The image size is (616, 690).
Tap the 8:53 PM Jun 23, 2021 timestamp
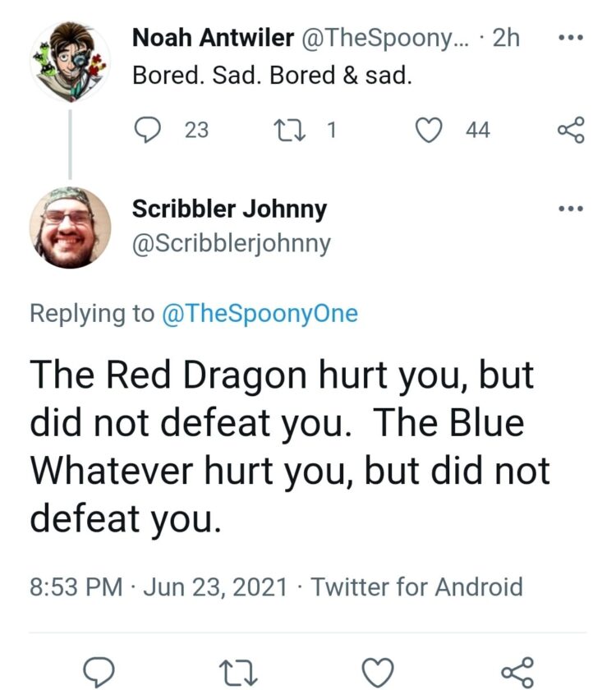159,586
